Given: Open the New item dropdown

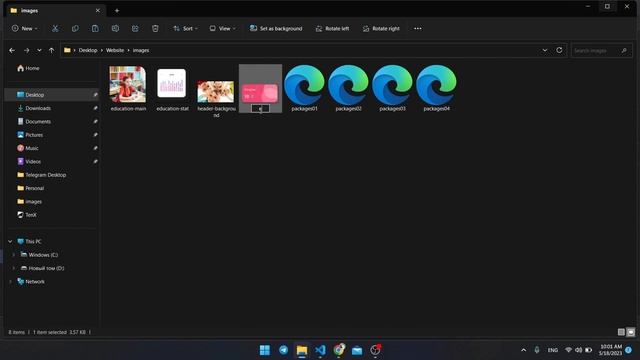Looking at the screenshot, I should click(24, 29).
